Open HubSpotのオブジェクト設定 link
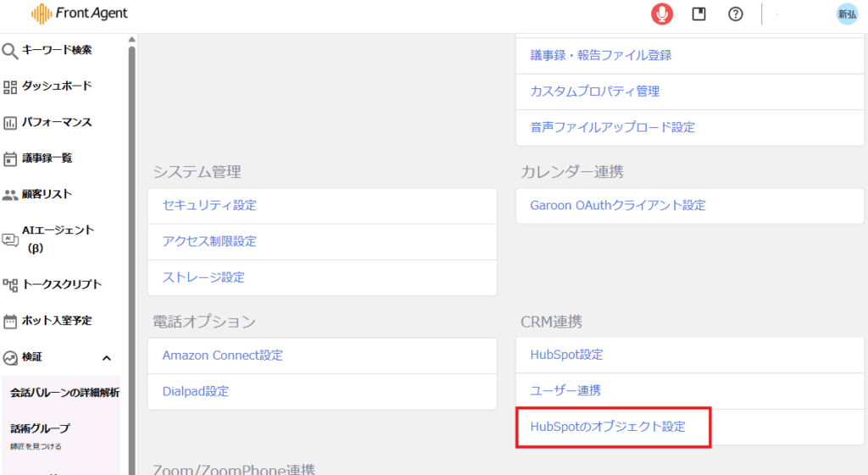868x475 pixels. pyautogui.click(x=608, y=427)
